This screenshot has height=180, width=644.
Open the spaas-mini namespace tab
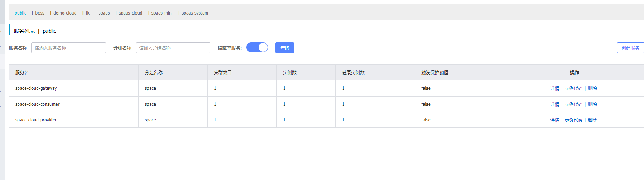[x=162, y=13]
